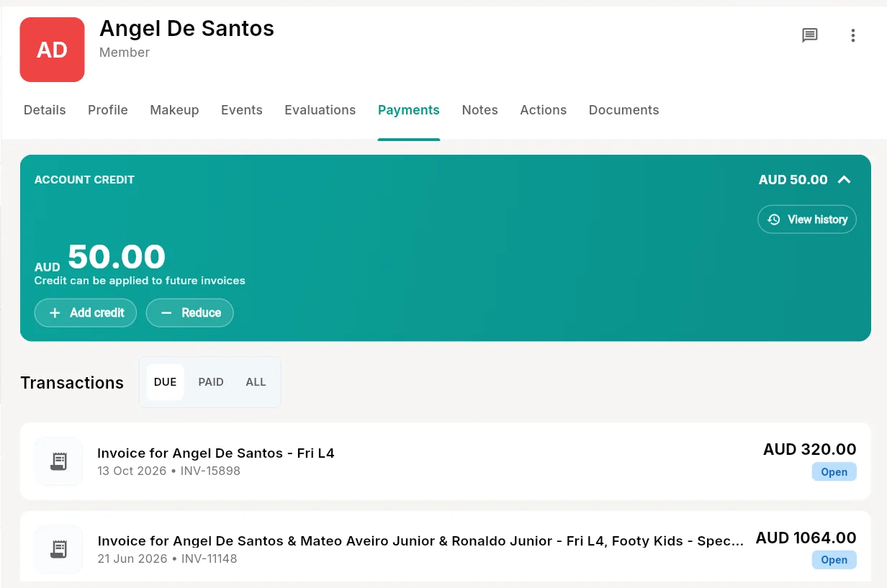This screenshot has width=887, height=588.
Task: Switch to the Details tab
Action: (x=45, y=110)
